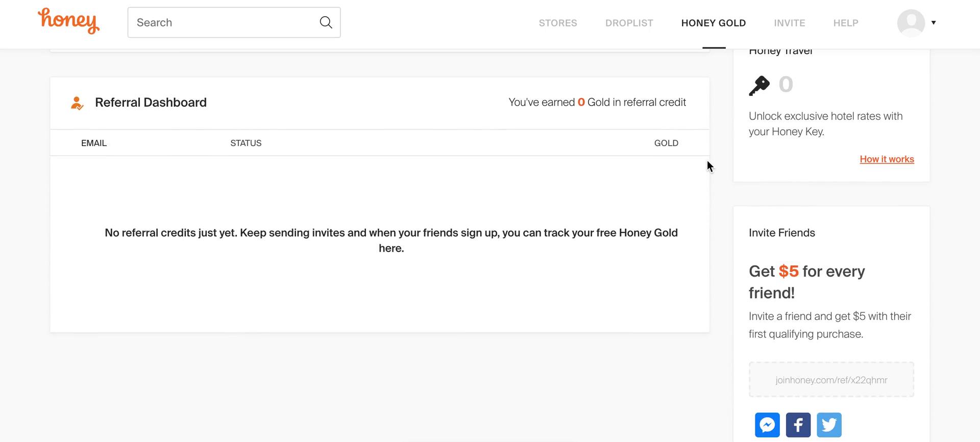Click the profile avatar icon
Screen dimensions: 980x442
[x=911, y=22]
